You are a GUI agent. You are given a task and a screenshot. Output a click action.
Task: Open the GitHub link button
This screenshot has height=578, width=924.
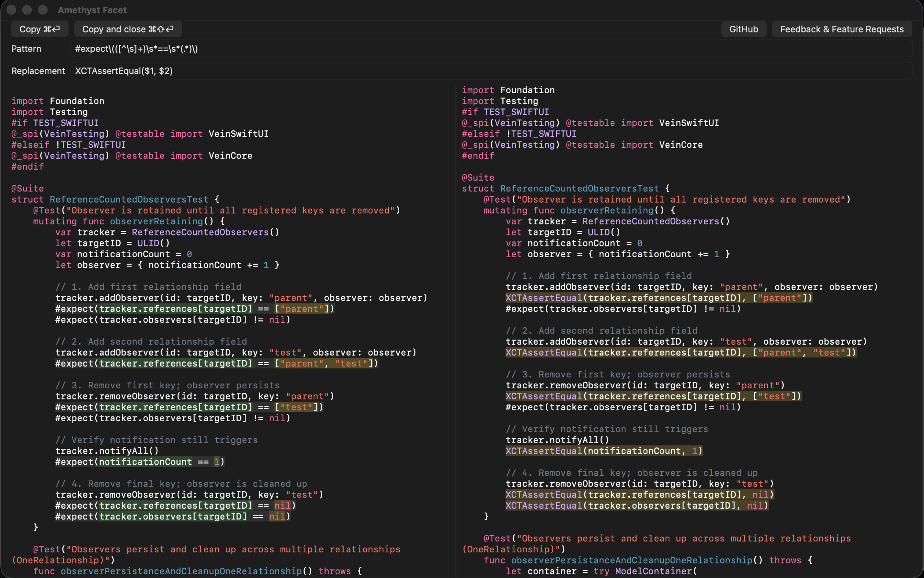(x=744, y=29)
